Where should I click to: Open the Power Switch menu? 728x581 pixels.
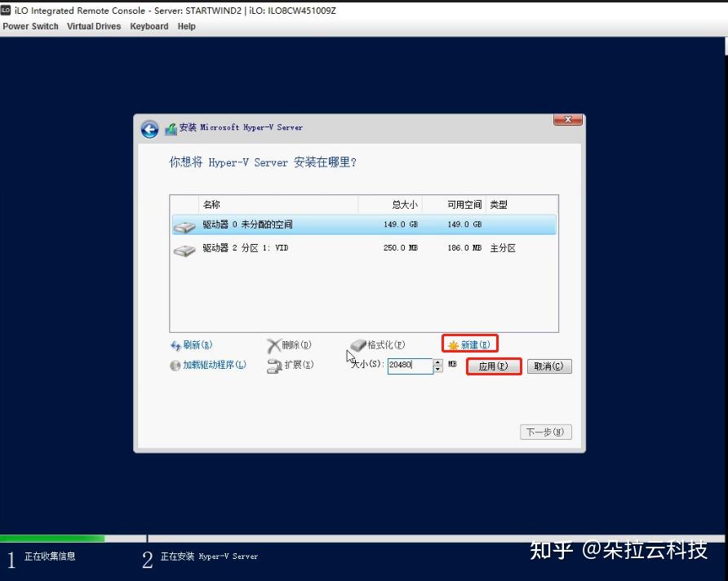(x=31, y=26)
